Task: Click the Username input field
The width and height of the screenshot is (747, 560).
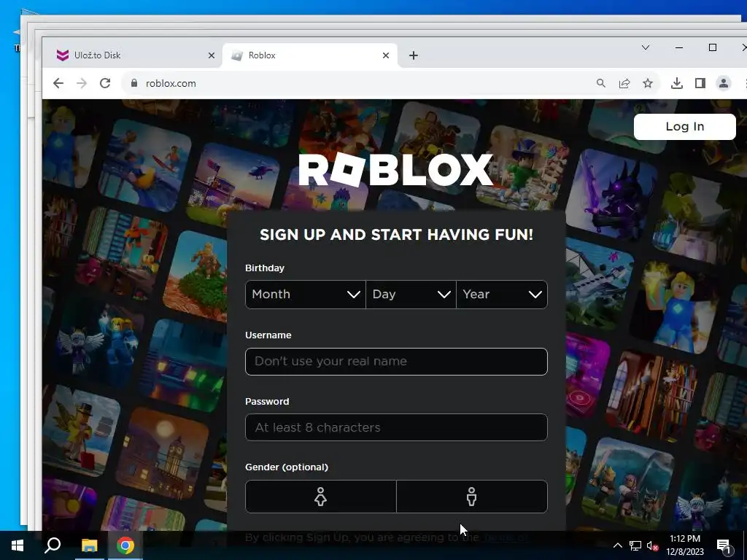Action: (x=396, y=362)
